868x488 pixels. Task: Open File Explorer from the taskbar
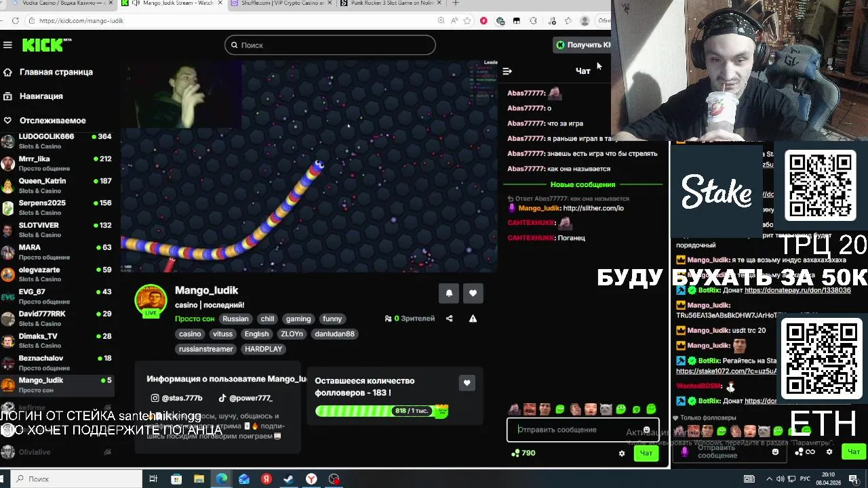[x=199, y=479]
